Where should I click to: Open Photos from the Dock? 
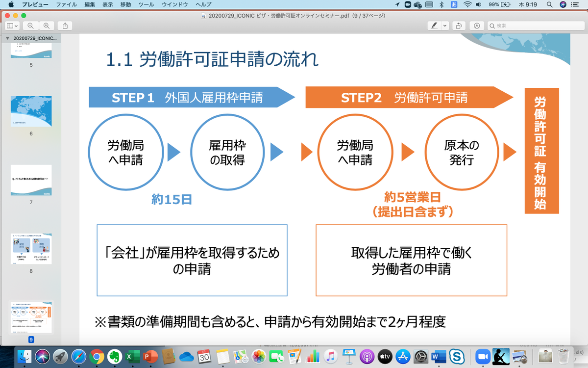point(258,356)
